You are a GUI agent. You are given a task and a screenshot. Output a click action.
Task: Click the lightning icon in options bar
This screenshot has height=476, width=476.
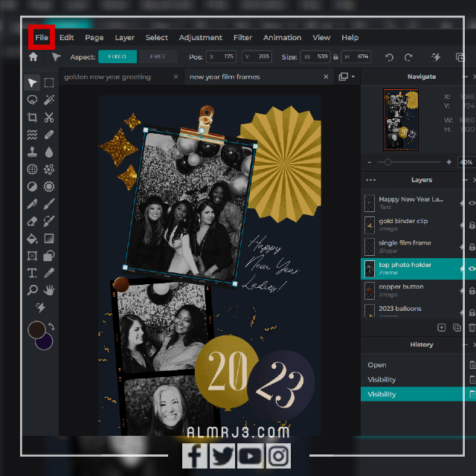tap(436, 57)
